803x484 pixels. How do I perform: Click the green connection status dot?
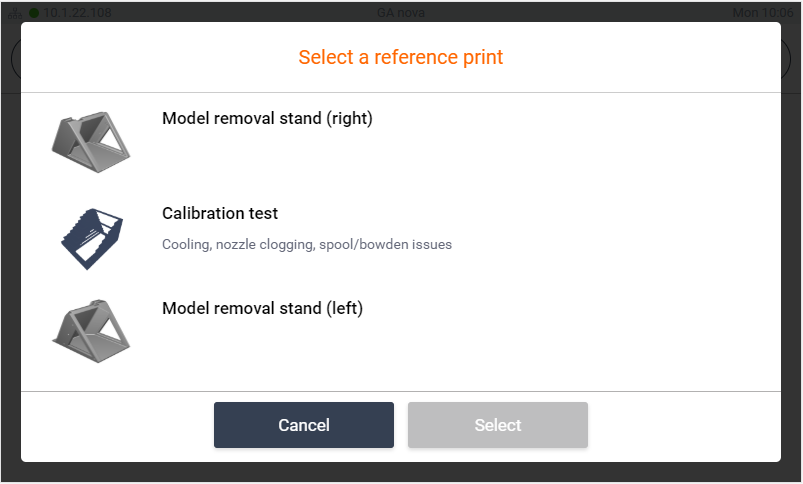point(34,13)
